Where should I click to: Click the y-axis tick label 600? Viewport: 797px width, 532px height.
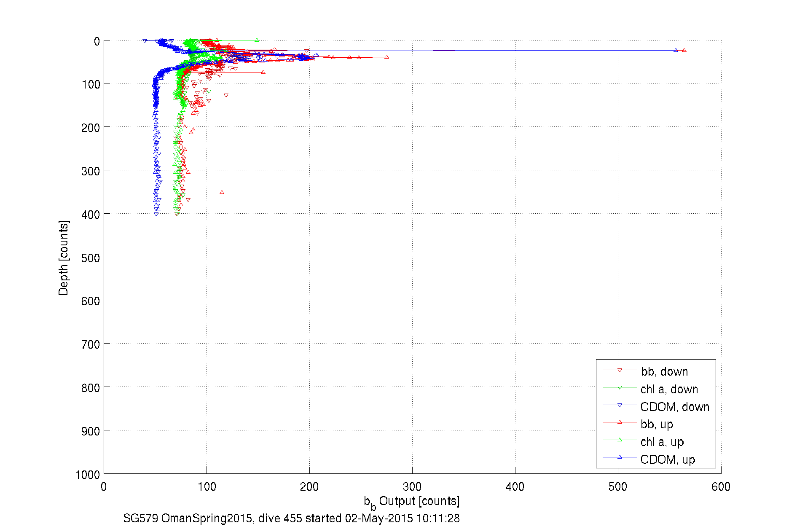91,301
